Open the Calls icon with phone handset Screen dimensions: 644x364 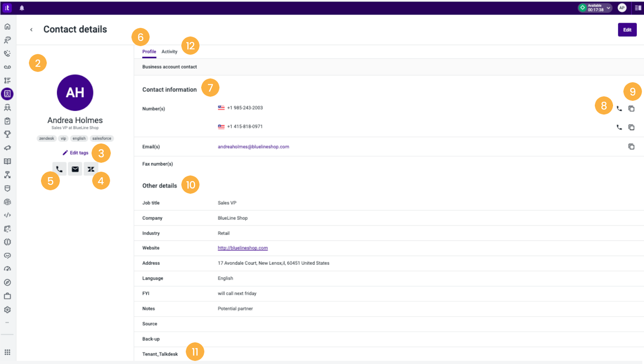(7, 54)
